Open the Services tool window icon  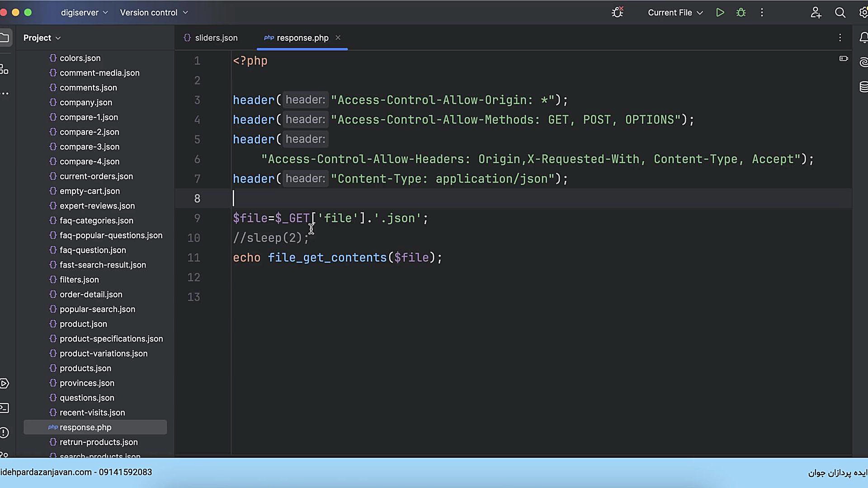pyautogui.click(x=5, y=384)
